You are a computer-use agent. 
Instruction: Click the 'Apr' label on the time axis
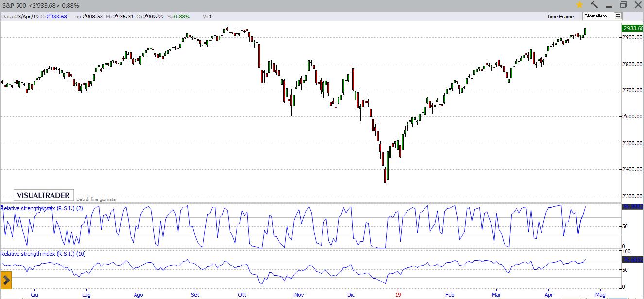pos(548,294)
